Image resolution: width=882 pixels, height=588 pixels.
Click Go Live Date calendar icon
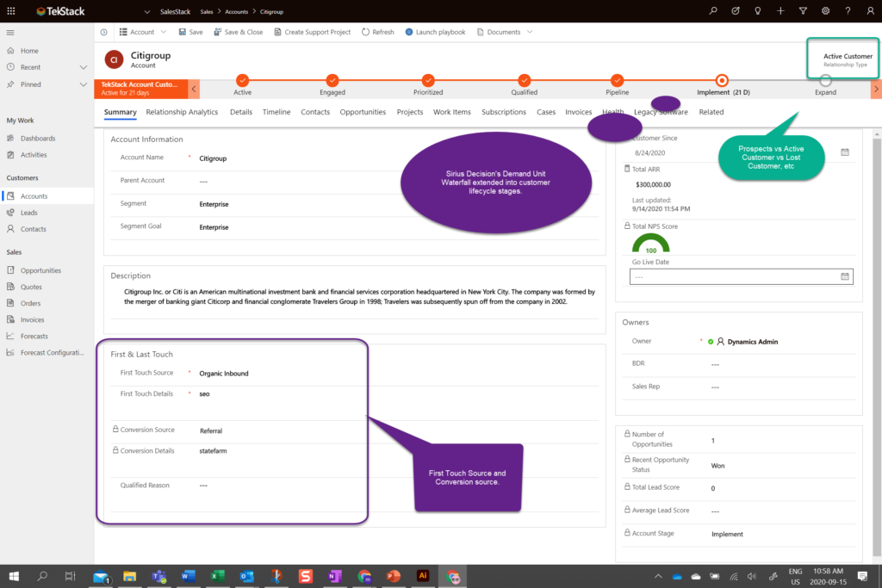844,276
